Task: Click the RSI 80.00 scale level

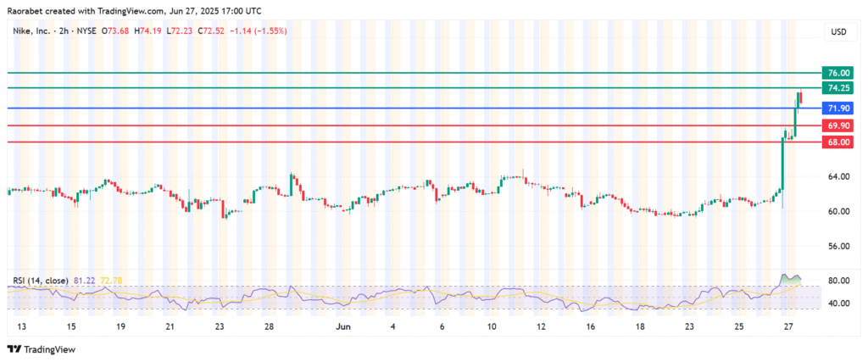Action: (837, 281)
